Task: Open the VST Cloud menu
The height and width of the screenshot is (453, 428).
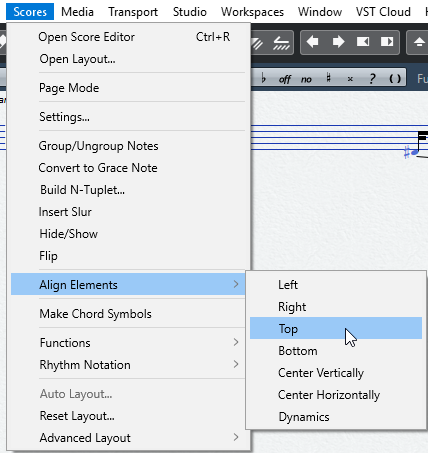Action: [x=383, y=12]
